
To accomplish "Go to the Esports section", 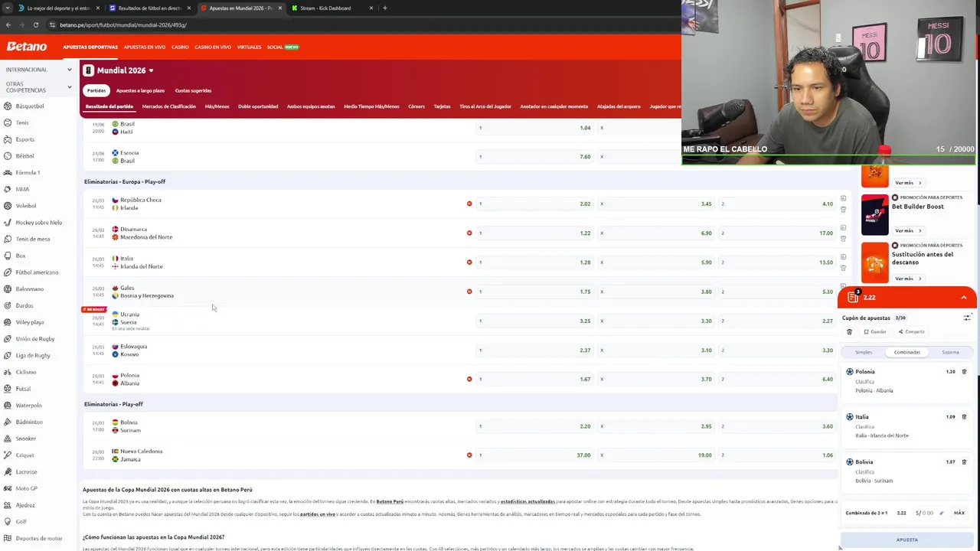I will pos(24,139).
